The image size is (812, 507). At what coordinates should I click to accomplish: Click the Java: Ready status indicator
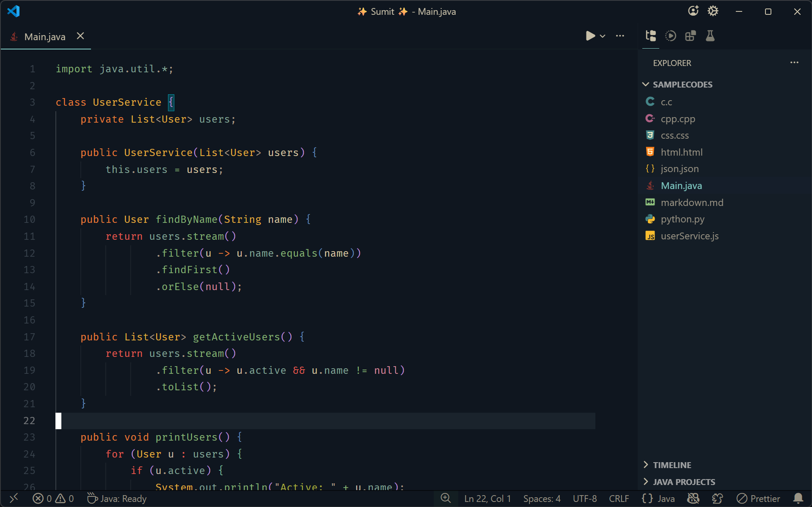tap(116, 498)
